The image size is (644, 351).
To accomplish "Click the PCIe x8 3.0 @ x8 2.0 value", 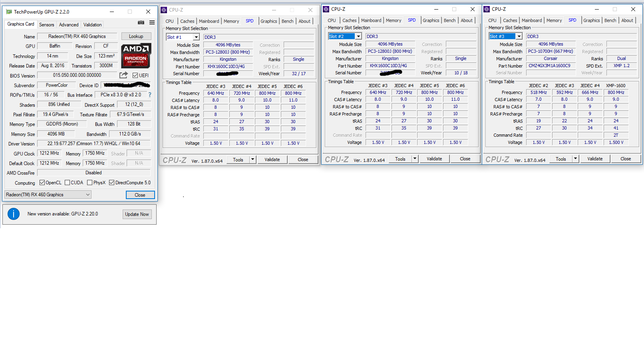I will coord(121,95).
